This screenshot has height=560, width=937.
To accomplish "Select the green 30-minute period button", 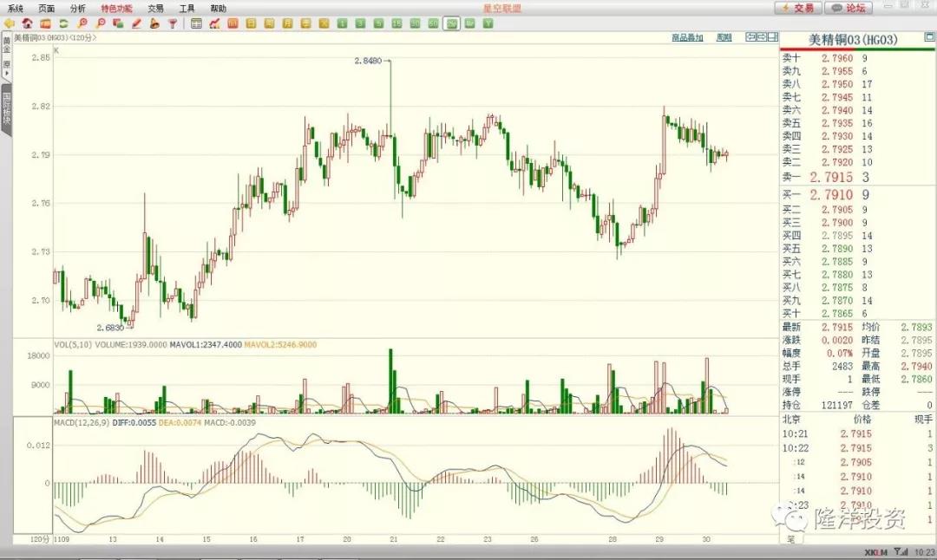I will point(415,24).
